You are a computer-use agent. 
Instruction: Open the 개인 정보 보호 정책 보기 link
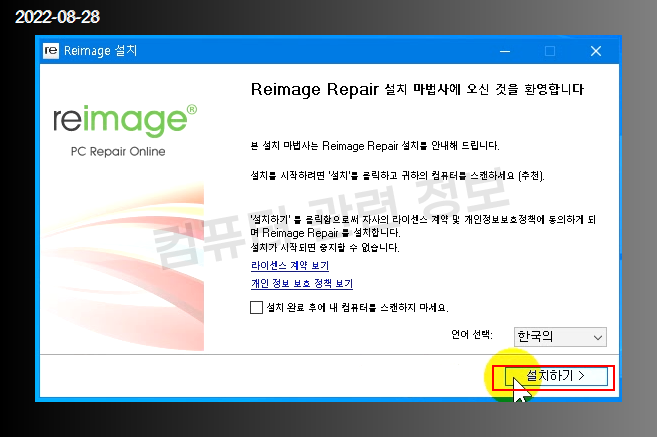(x=302, y=284)
